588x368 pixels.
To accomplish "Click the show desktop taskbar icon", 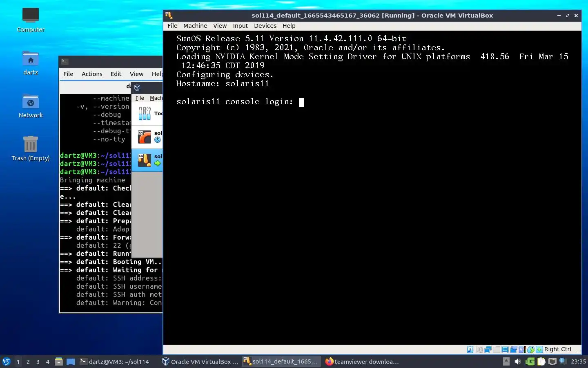I will [x=71, y=361].
